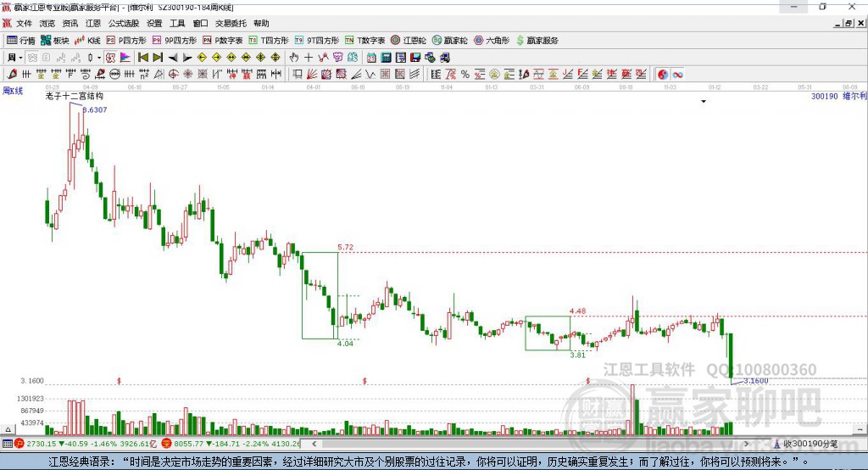Open the T数字表 tool
The image size is (868, 470).
pos(364,41)
